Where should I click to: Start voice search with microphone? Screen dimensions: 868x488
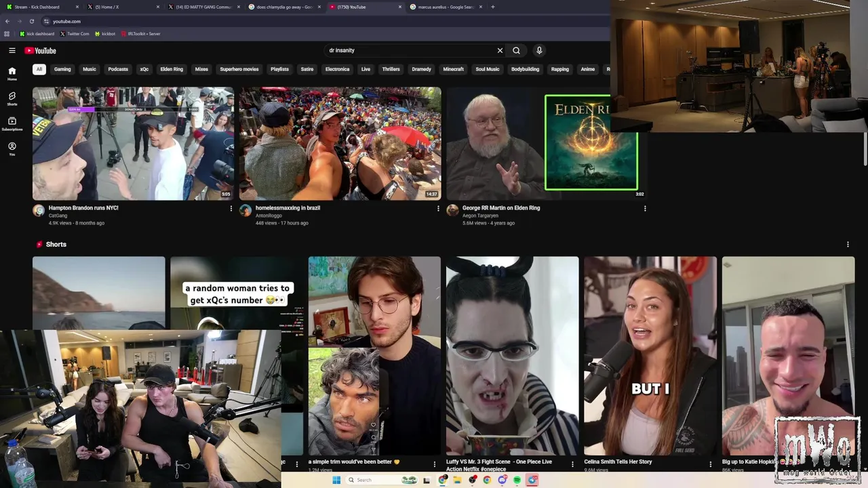coord(539,50)
